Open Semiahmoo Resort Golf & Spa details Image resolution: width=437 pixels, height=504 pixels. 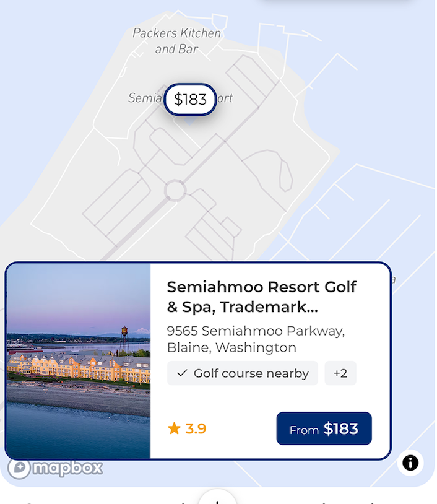pyautogui.click(x=261, y=295)
